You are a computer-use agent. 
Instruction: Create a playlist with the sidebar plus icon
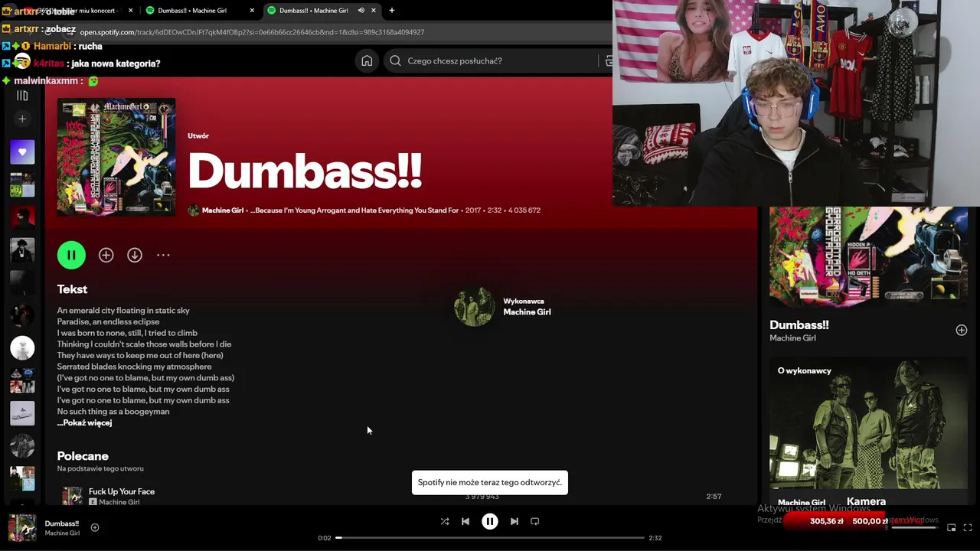[22, 119]
